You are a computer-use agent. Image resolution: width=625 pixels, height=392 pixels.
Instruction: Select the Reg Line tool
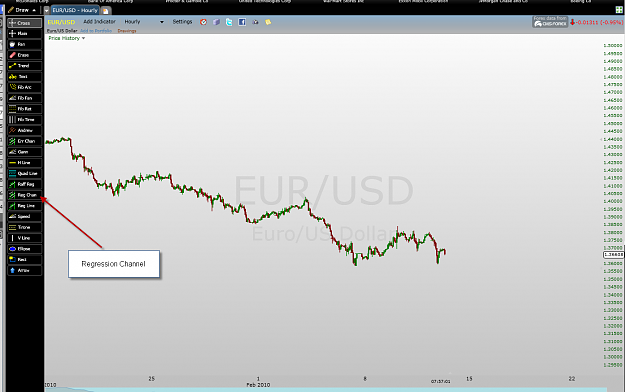point(24,206)
